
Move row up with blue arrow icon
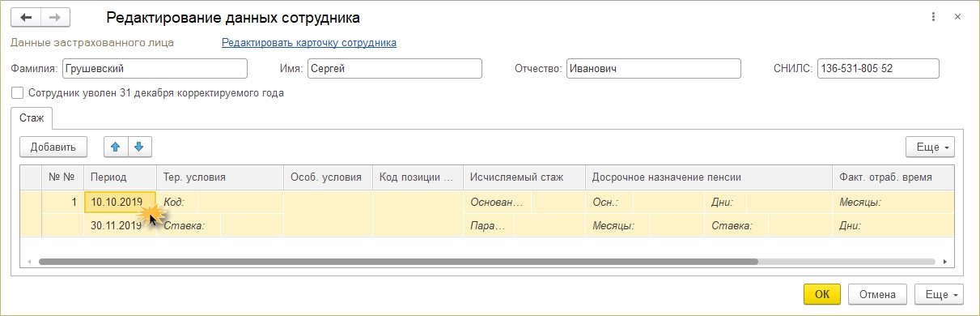pyautogui.click(x=116, y=147)
